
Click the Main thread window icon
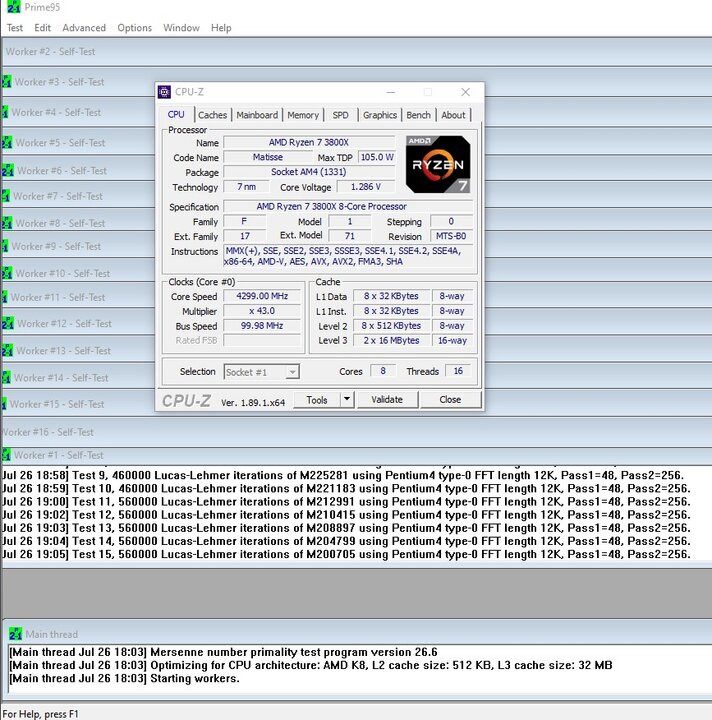coord(15,634)
